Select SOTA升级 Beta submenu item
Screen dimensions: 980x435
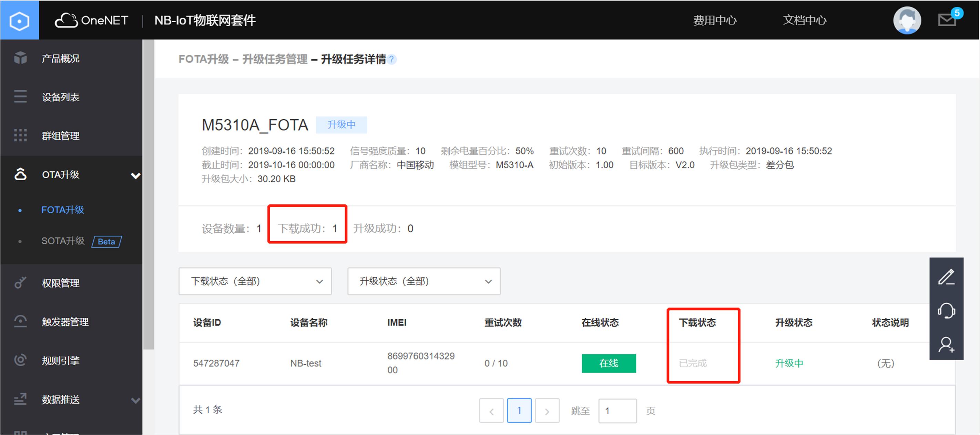[x=81, y=241]
